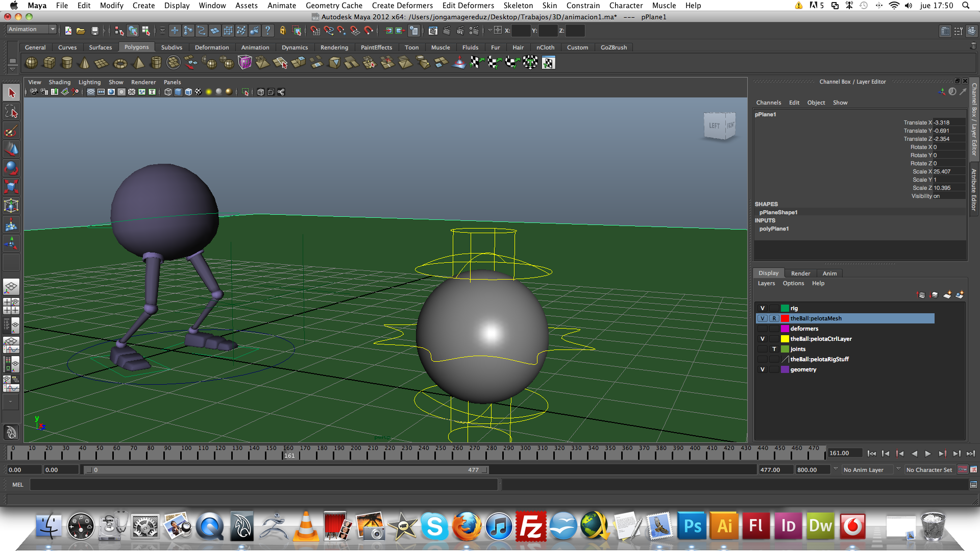Open the Animation menu set dropdown

(31, 30)
